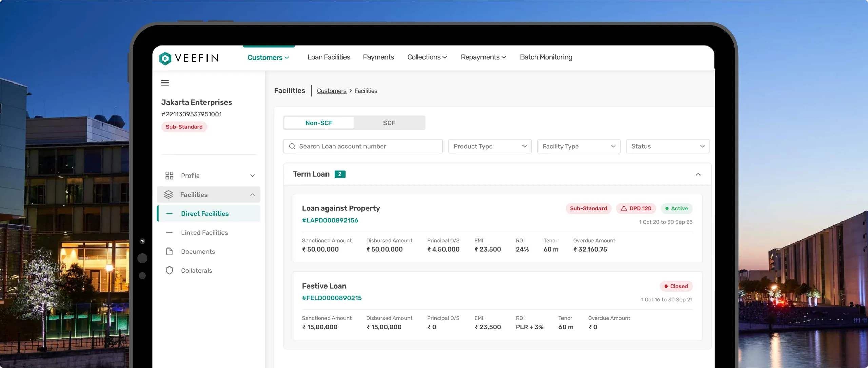Click the DPD 120 warning badge

pos(636,208)
